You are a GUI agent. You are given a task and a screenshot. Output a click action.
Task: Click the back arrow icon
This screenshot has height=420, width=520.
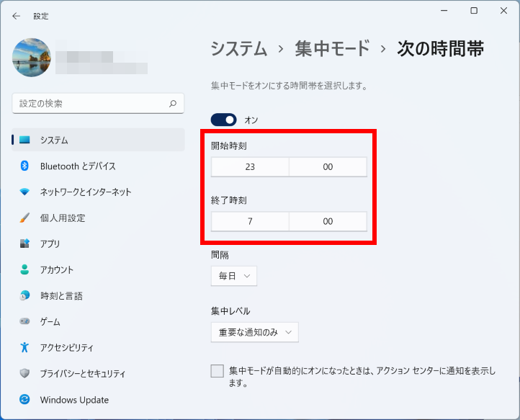point(16,16)
